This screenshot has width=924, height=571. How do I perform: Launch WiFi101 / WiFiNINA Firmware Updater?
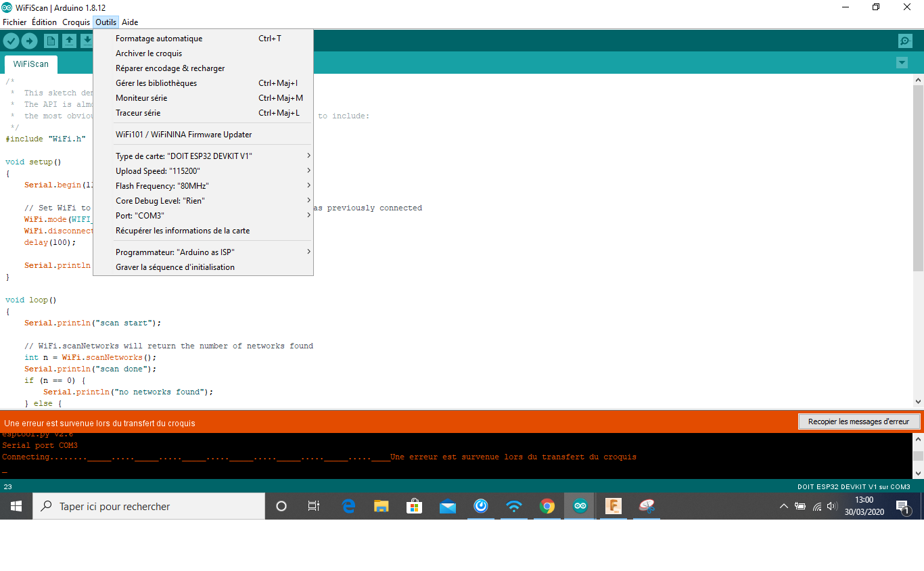(203, 135)
